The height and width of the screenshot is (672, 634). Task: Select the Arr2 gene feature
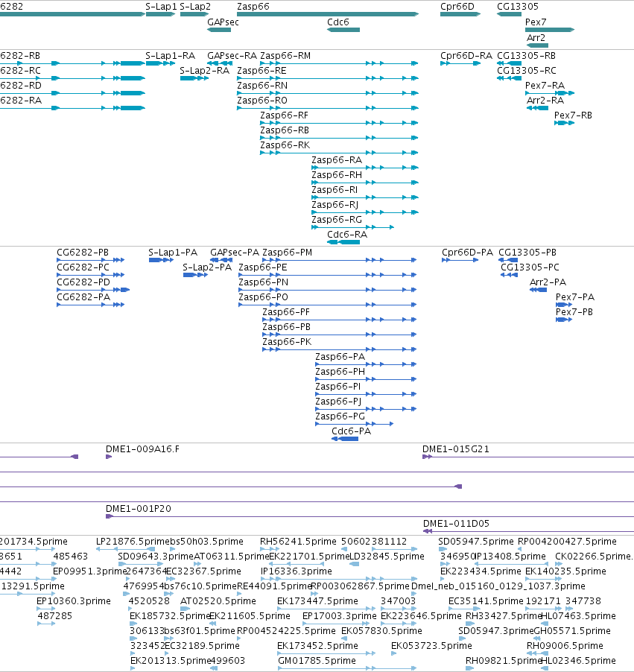538,45
